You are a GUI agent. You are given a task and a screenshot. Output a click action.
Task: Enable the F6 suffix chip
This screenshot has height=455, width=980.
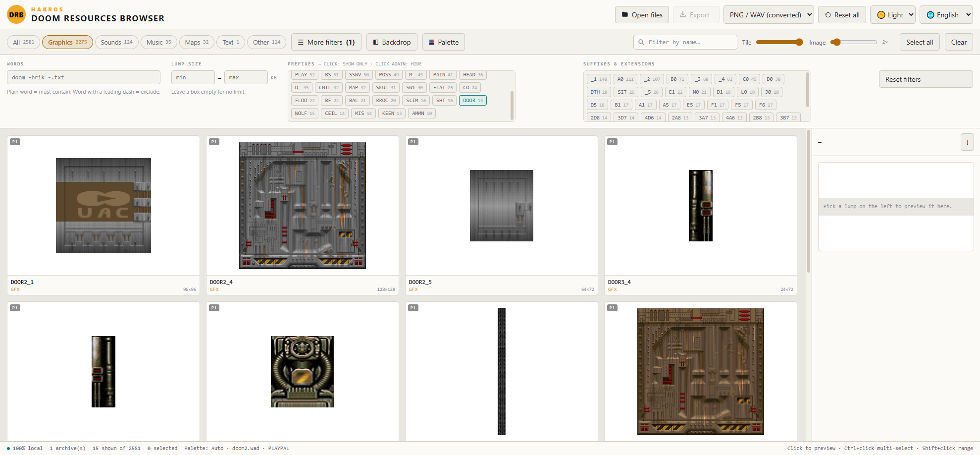pos(766,105)
